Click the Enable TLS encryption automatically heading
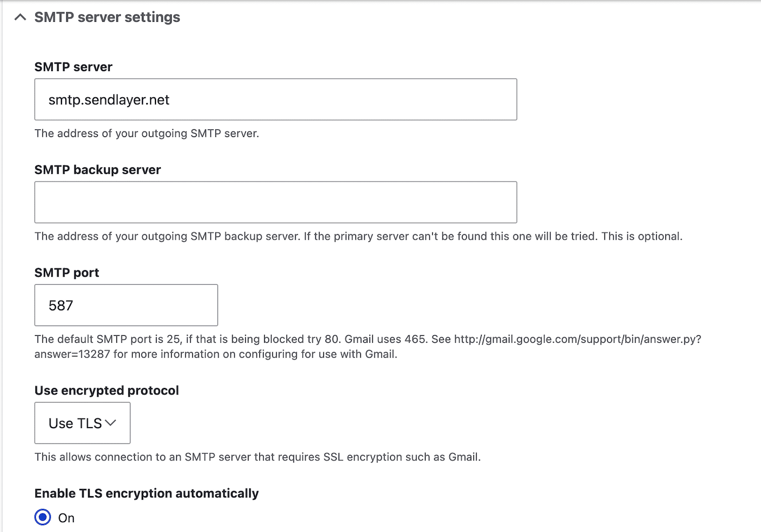Image resolution: width=761 pixels, height=532 pixels. click(146, 493)
